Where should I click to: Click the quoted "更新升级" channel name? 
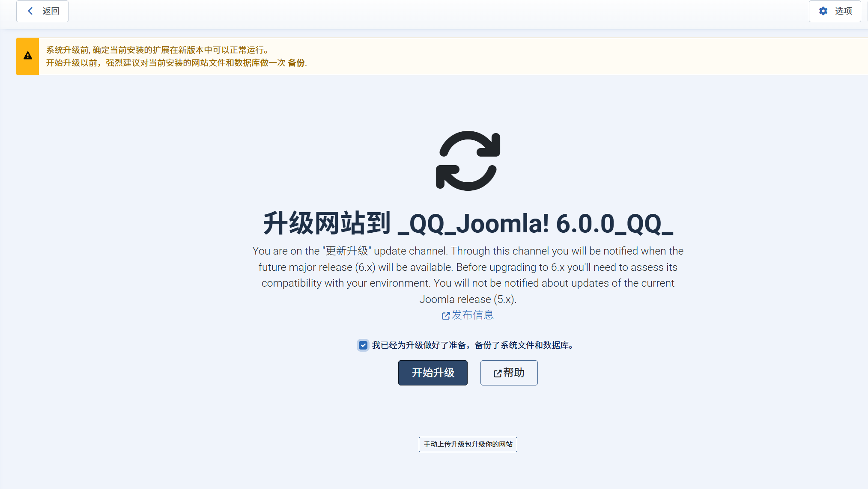tap(346, 251)
